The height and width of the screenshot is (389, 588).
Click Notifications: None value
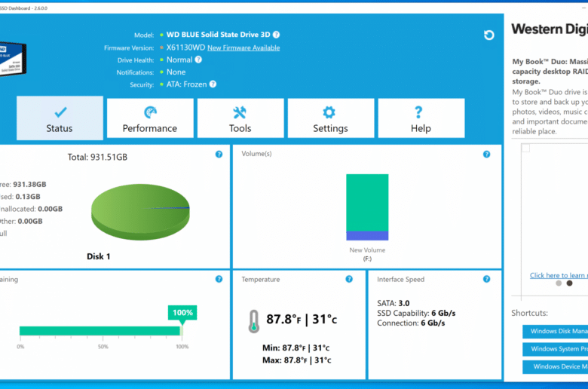coord(176,72)
